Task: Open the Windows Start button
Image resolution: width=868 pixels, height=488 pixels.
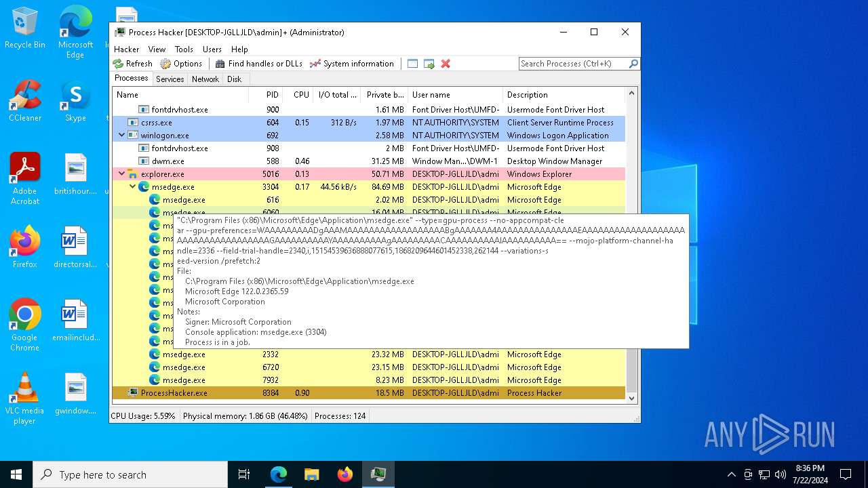Action: click(x=16, y=474)
